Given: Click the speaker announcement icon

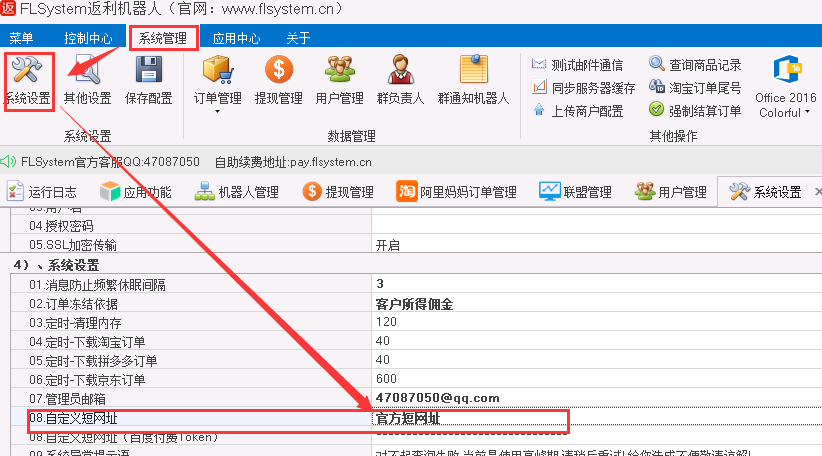Looking at the screenshot, I should (8, 161).
